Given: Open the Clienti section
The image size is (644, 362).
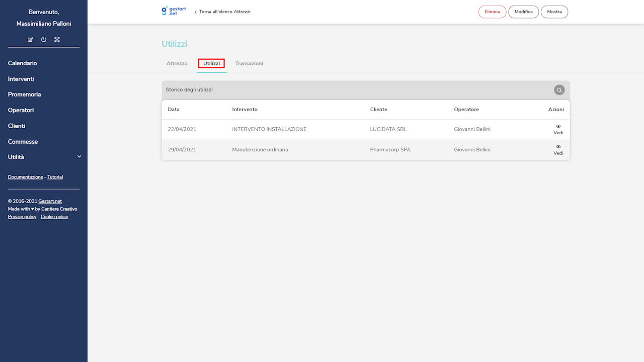Looking at the screenshot, I should [x=17, y=126].
